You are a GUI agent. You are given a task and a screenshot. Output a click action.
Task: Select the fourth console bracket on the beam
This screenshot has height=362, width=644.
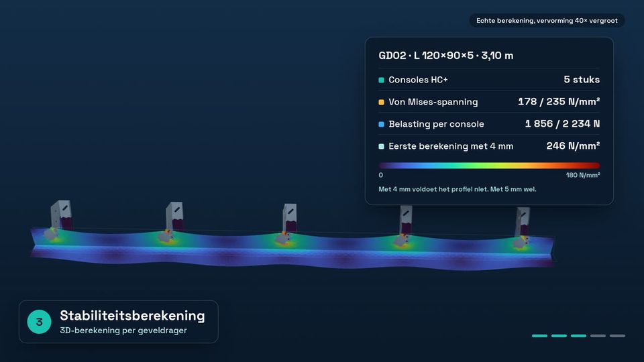click(404, 227)
